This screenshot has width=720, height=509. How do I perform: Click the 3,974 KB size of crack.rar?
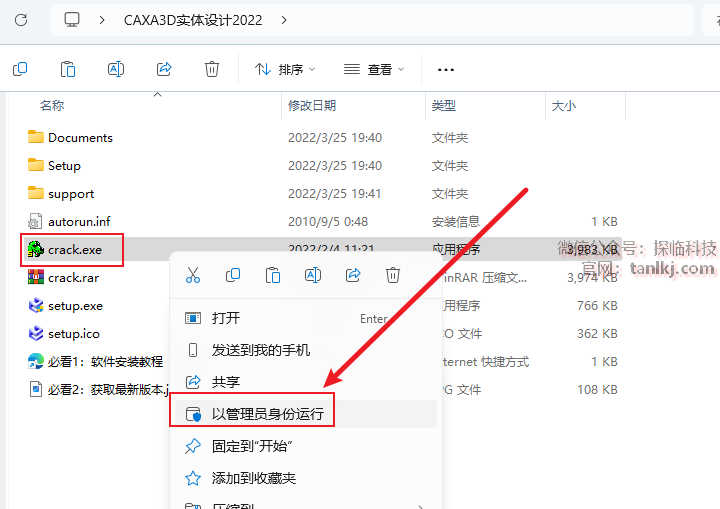[x=592, y=278]
